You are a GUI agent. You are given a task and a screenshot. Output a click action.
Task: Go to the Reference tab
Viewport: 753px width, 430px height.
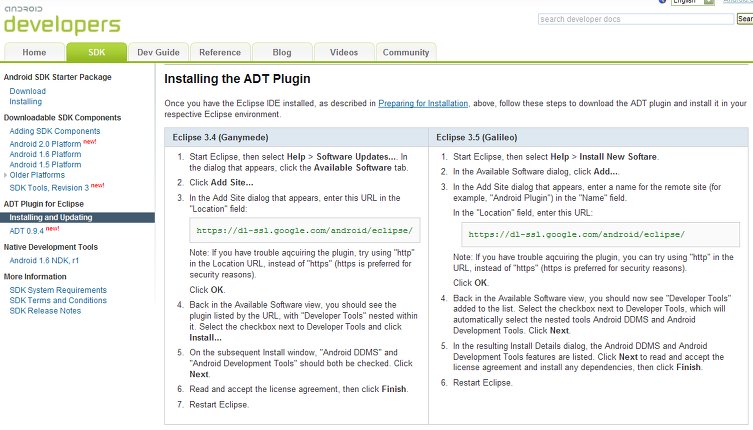220,52
